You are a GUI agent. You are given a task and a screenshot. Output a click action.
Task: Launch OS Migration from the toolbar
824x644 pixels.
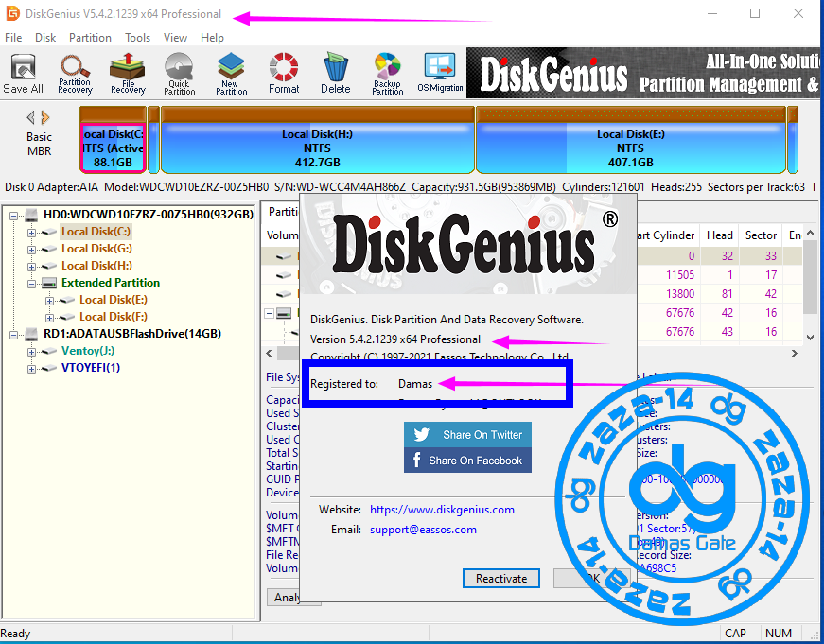coord(440,74)
